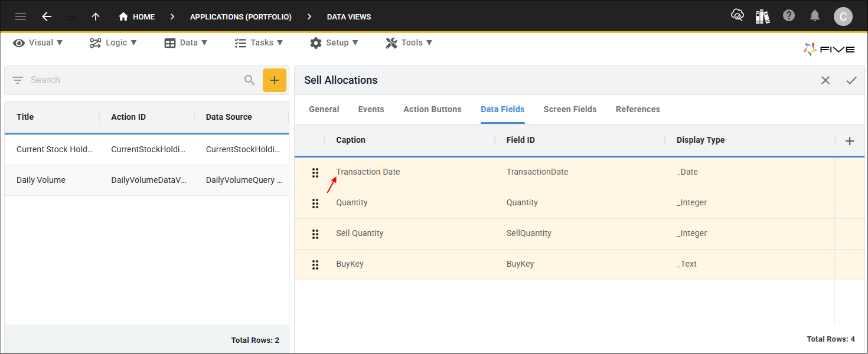
Task: Click the SellQuantity field ID cell
Action: [529, 233]
